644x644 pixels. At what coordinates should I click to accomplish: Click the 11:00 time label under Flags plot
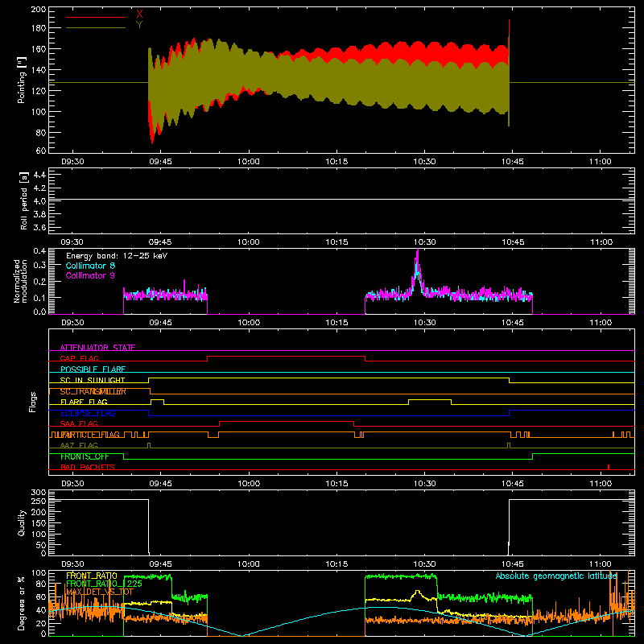click(x=601, y=484)
